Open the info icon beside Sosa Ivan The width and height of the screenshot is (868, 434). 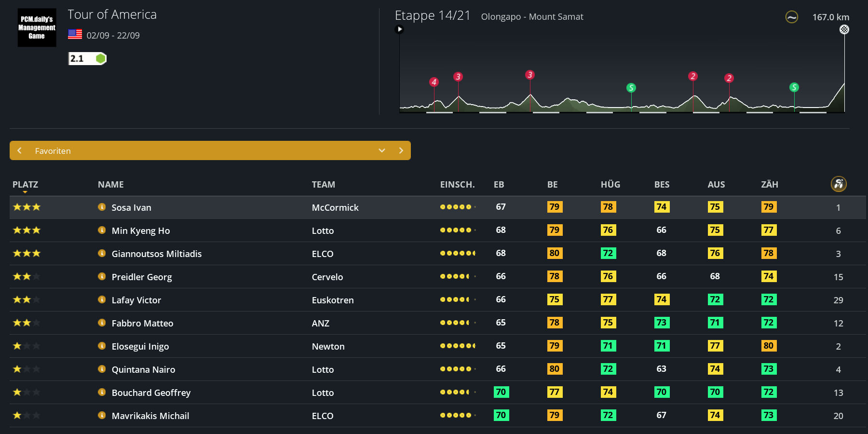pos(102,207)
